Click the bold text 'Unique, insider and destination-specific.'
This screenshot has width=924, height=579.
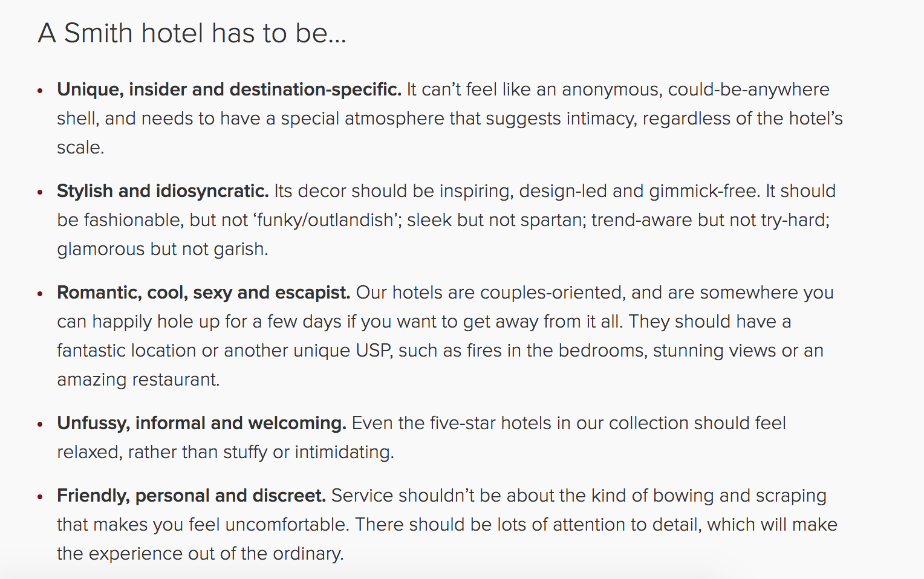pos(229,89)
